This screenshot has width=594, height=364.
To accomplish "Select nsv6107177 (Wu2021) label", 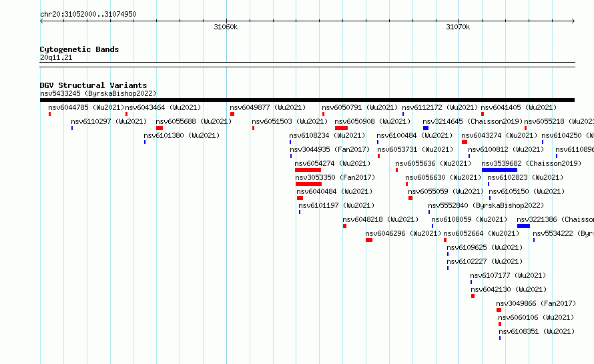I will pos(508,275).
